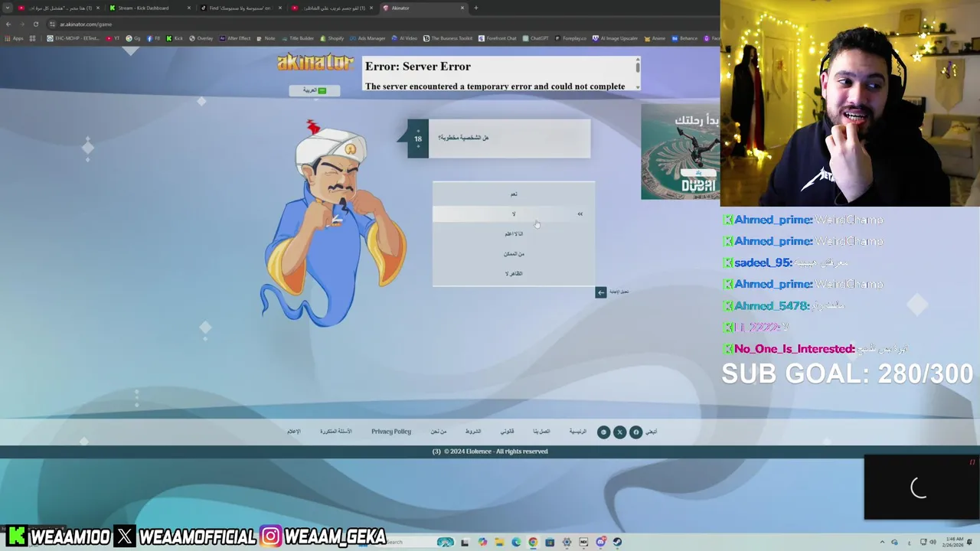980x551 pixels.
Task: Reload the Akinator page
Action: pos(35,24)
